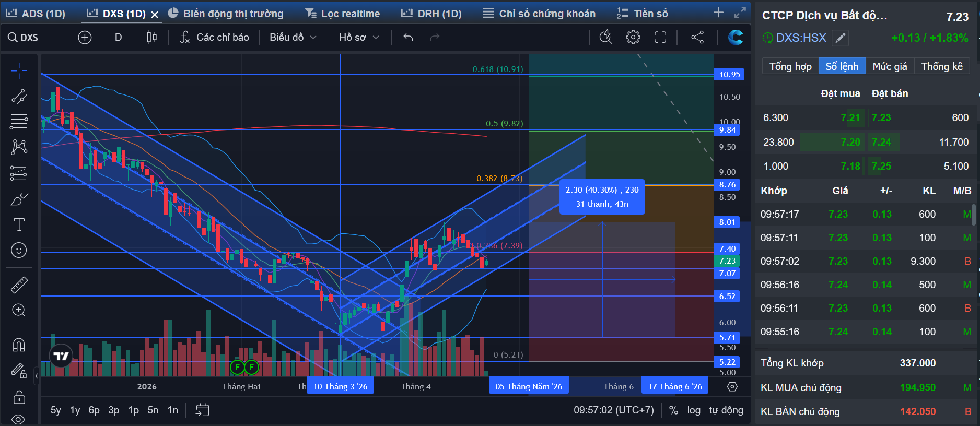Expand panel with diagonal arrows icon

pyautogui.click(x=740, y=13)
